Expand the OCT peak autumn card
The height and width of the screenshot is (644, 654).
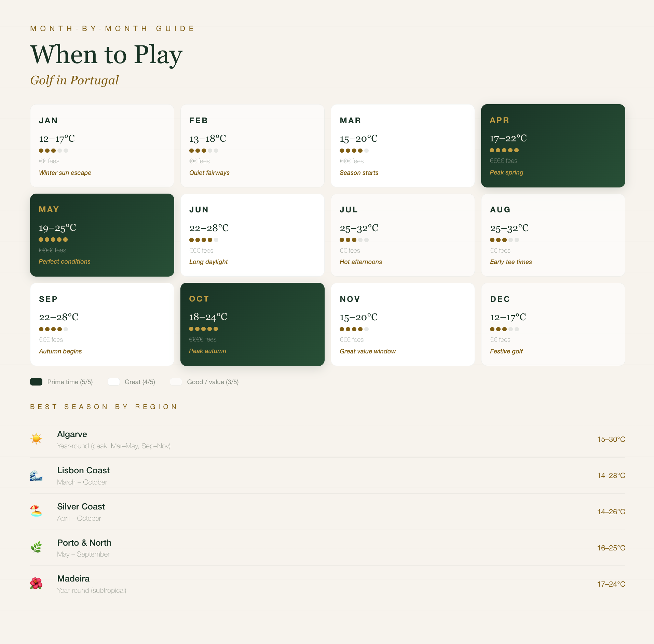[x=252, y=324]
